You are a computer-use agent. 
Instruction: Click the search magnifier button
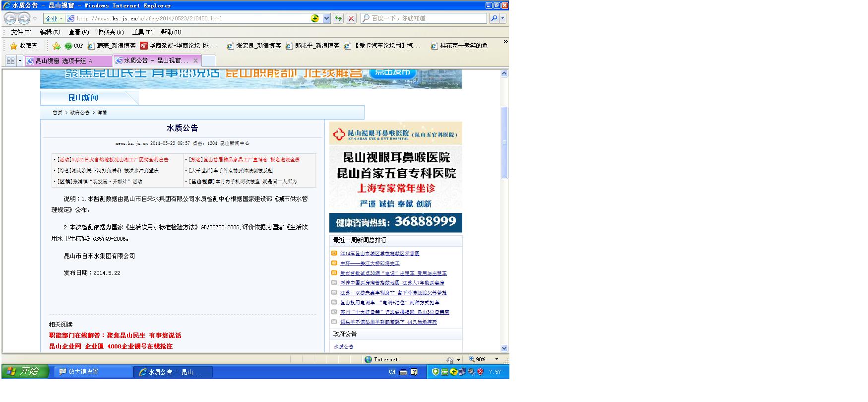pos(494,18)
